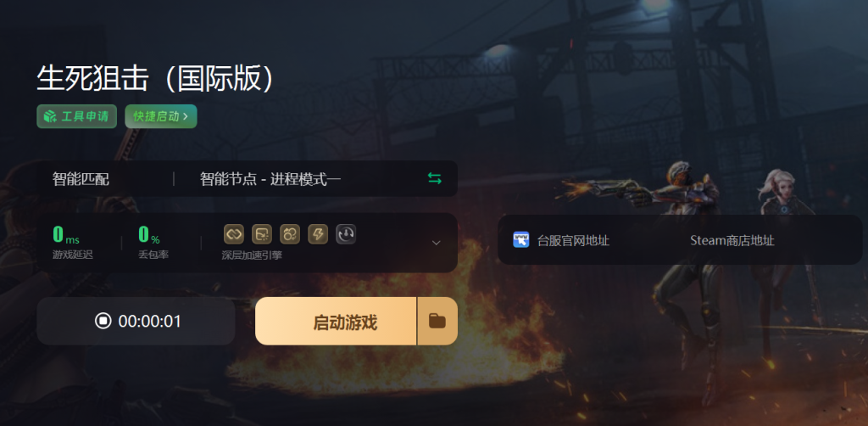868x426 pixels.
Task: Click the 启动游戏 button
Action: [336, 321]
